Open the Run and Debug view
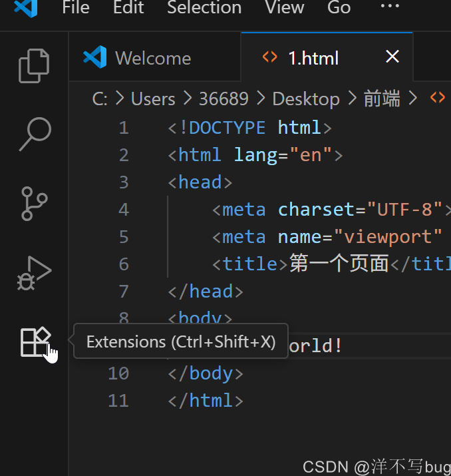The height and width of the screenshot is (476, 451). tap(35, 273)
